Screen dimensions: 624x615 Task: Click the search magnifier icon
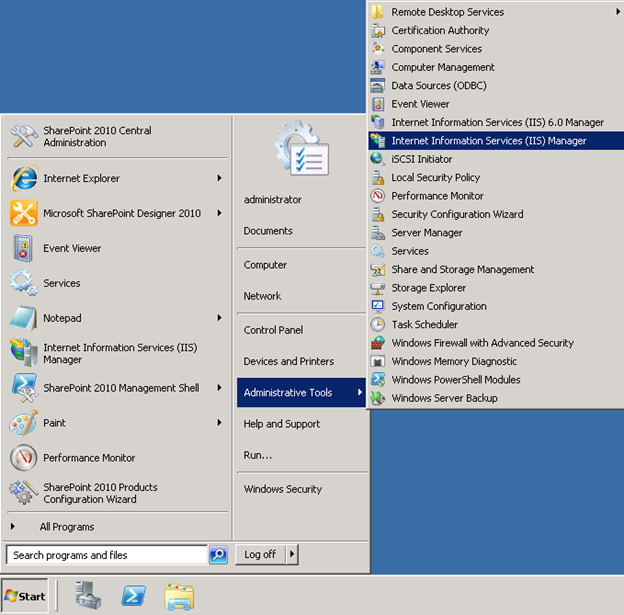coord(218,555)
